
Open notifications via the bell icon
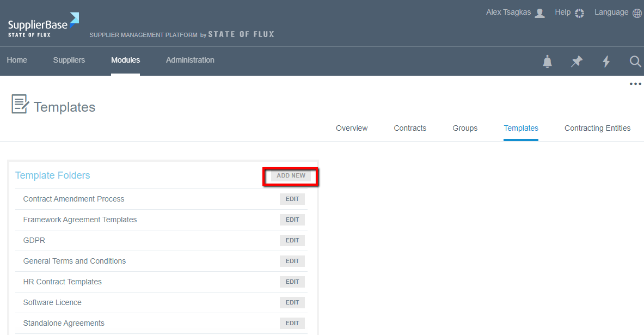(547, 62)
